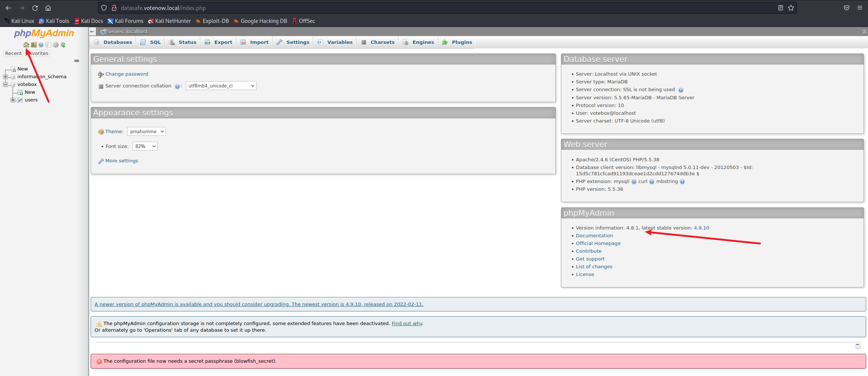This screenshot has width=868, height=376.
Task: Click the users table structure icon
Action: [20, 100]
